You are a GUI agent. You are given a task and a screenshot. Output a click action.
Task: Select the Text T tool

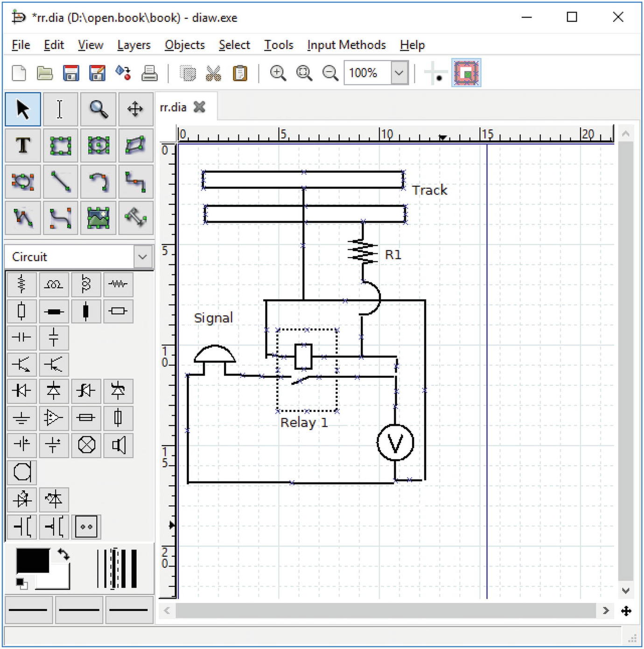(x=23, y=146)
